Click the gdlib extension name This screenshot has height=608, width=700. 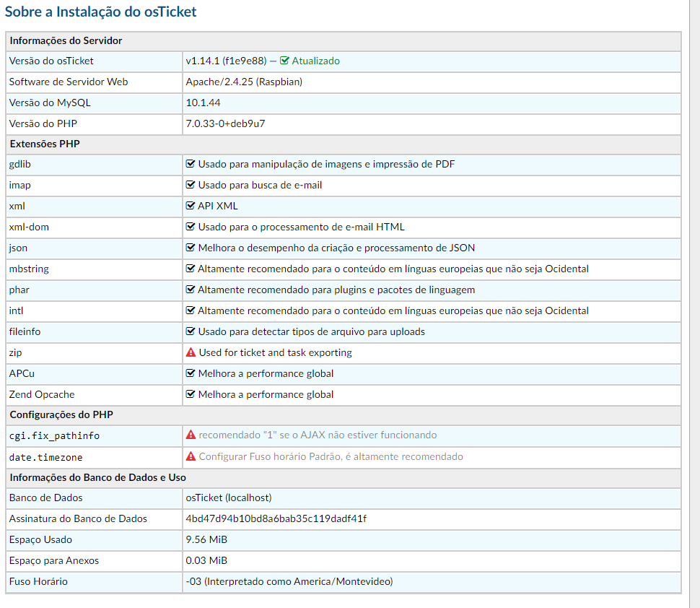pos(19,165)
